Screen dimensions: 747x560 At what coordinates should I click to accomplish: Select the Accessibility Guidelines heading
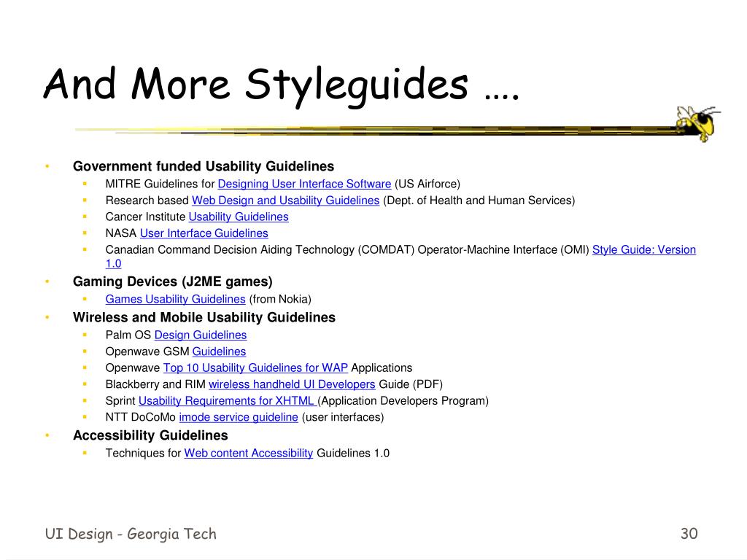pos(150,436)
